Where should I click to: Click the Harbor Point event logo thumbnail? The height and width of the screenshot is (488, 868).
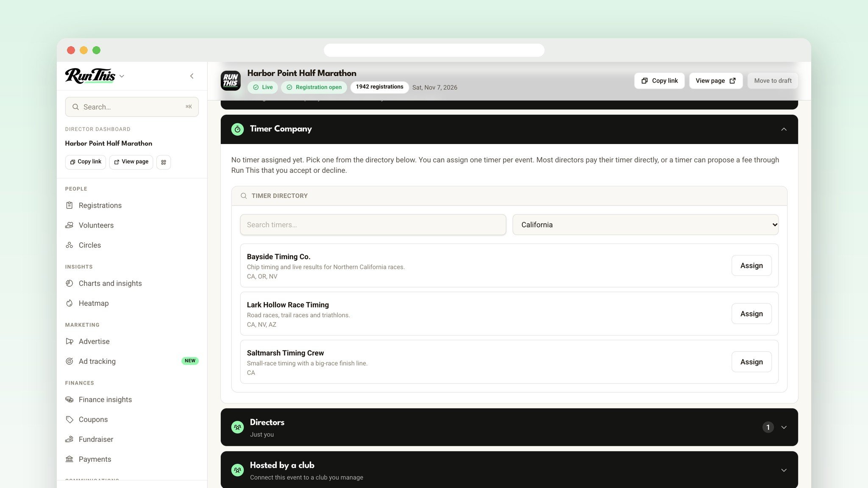coord(231,80)
